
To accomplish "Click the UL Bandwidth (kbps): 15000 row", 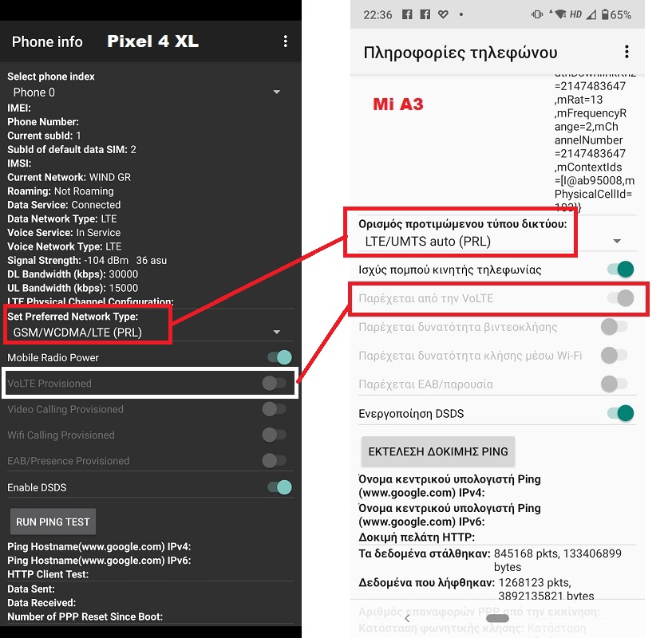I will point(73,288).
